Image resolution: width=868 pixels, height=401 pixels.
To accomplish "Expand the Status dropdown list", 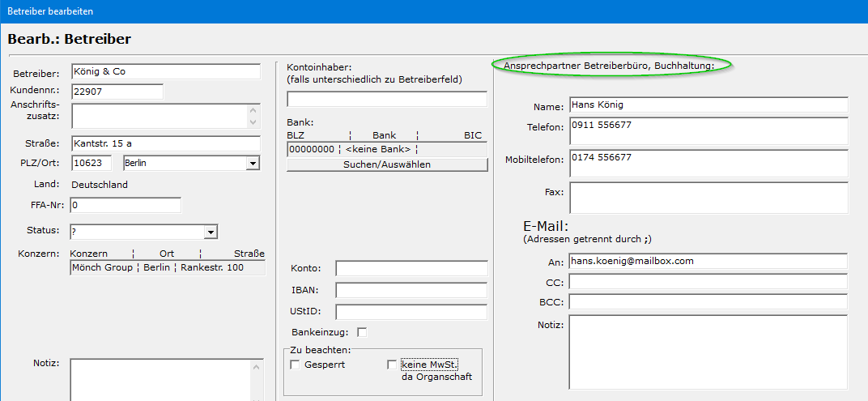I will (x=211, y=232).
